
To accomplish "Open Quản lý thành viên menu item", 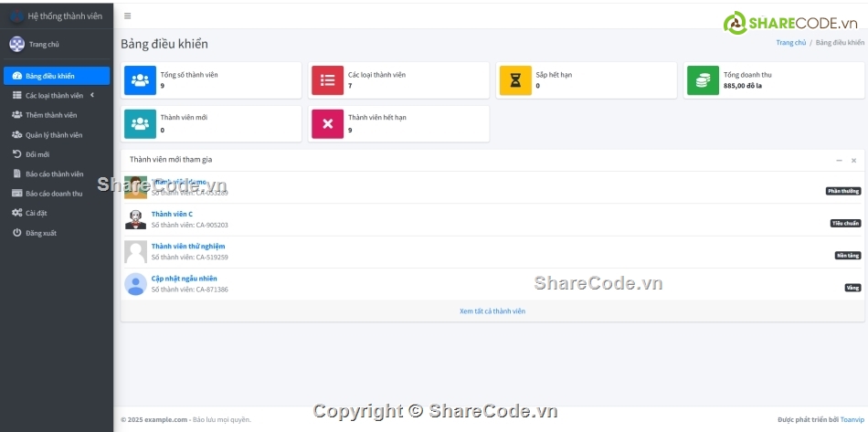I will [x=57, y=135].
